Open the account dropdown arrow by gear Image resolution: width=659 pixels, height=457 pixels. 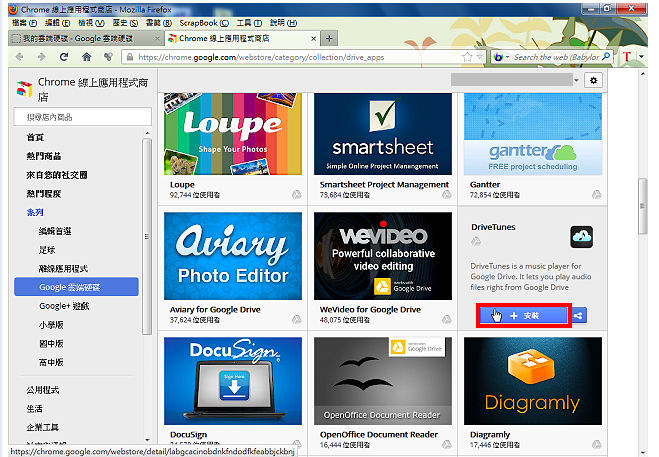(576, 80)
